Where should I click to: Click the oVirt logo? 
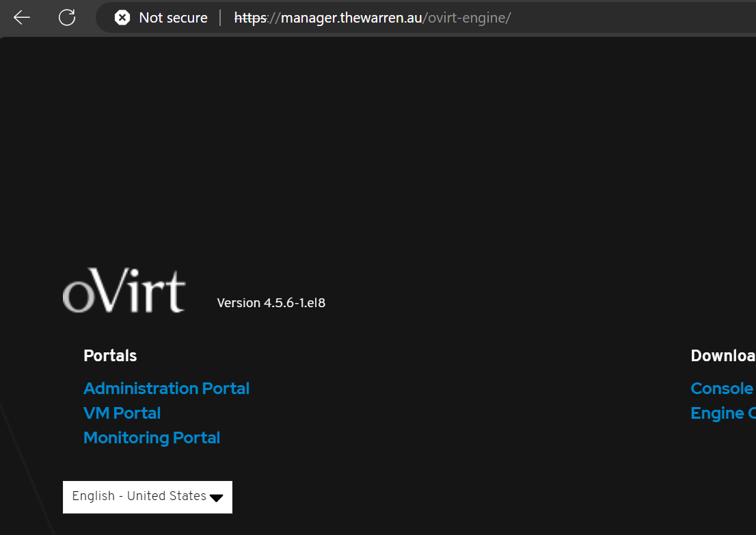[x=124, y=290]
